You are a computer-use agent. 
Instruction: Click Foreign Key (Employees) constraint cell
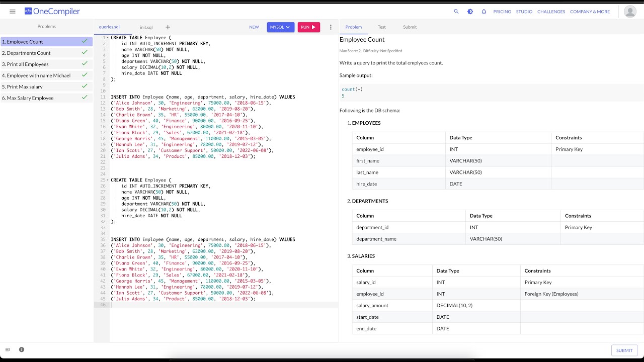582,294
